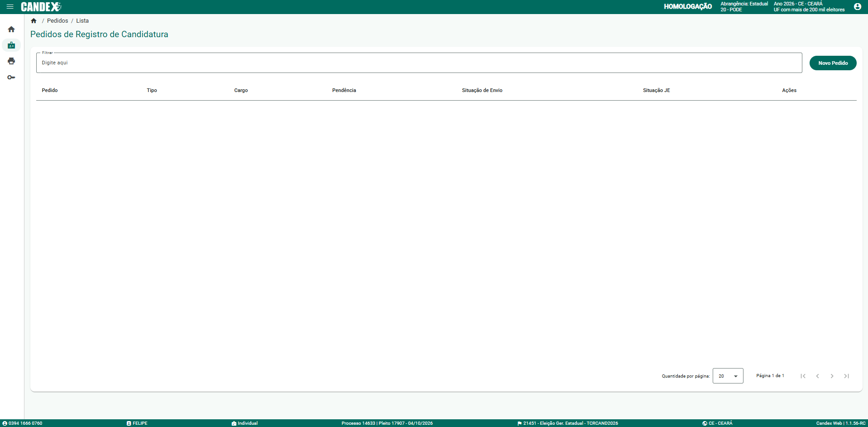Image resolution: width=868 pixels, height=427 pixels.
Task: Go to first page button
Action: [x=803, y=376]
